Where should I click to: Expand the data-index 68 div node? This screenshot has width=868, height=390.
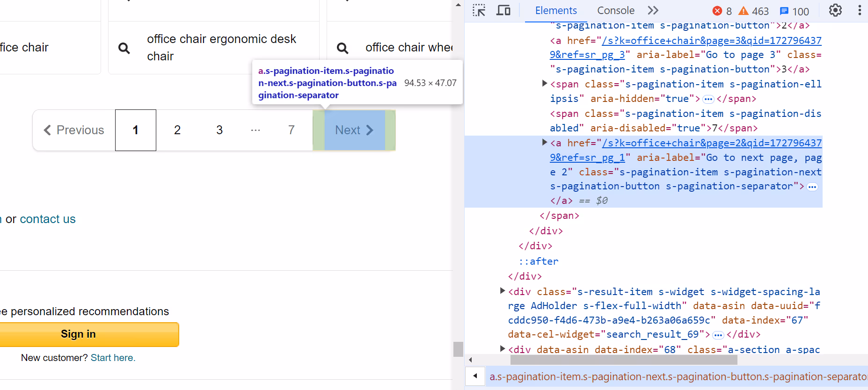coord(503,349)
